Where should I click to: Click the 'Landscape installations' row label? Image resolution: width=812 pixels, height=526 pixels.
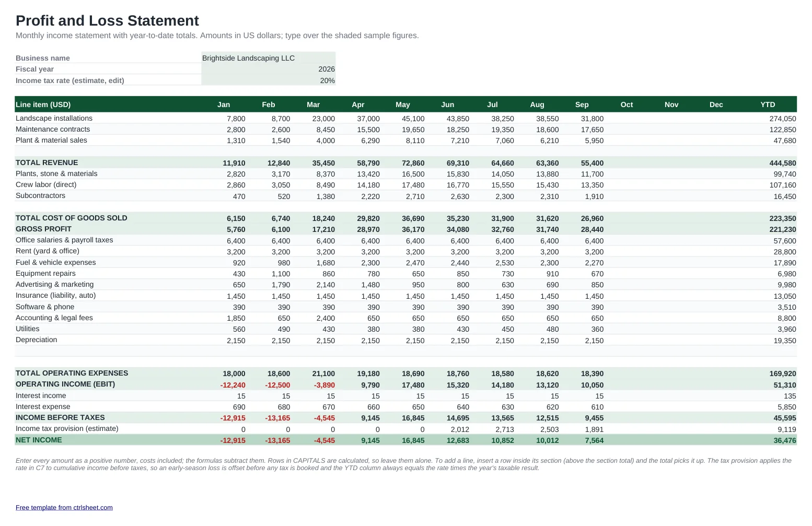click(54, 118)
